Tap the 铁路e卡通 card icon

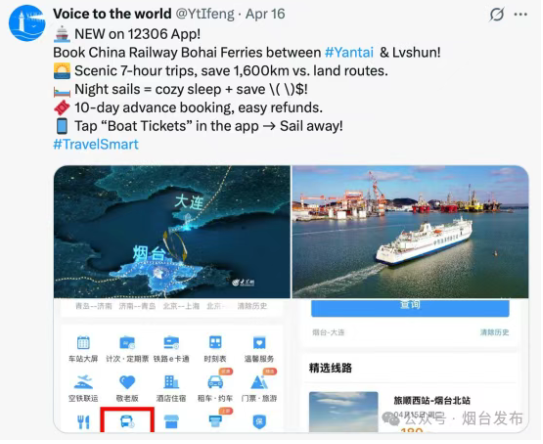(x=171, y=343)
